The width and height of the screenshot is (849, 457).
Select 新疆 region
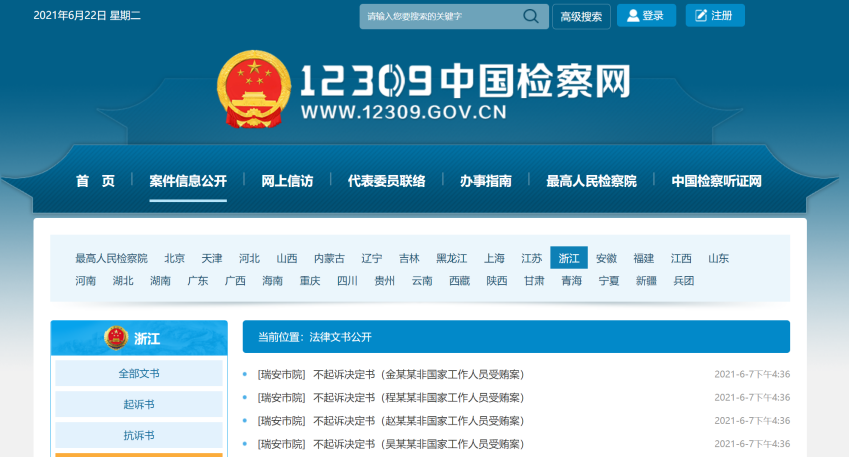(x=645, y=280)
